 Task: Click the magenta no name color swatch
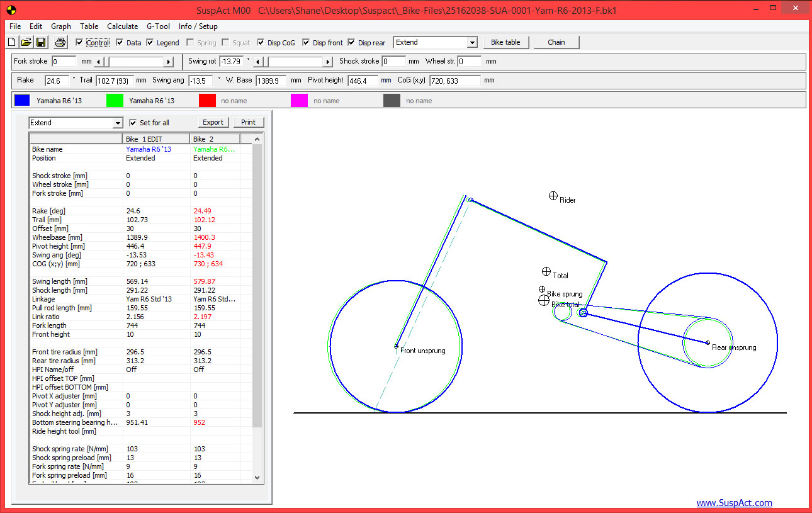pyautogui.click(x=299, y=100)
